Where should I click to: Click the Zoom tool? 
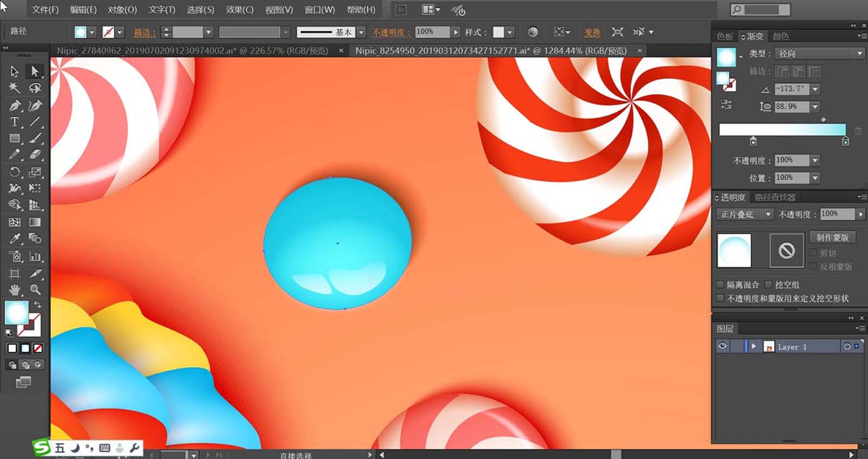click(x=35, y=290)
